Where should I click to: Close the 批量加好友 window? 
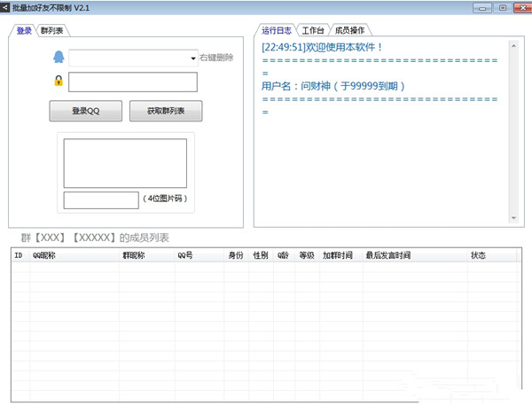coord(522,8)
